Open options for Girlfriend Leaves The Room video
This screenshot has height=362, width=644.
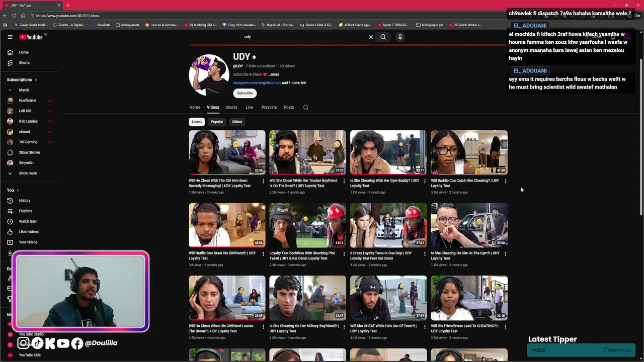(263, 326)
